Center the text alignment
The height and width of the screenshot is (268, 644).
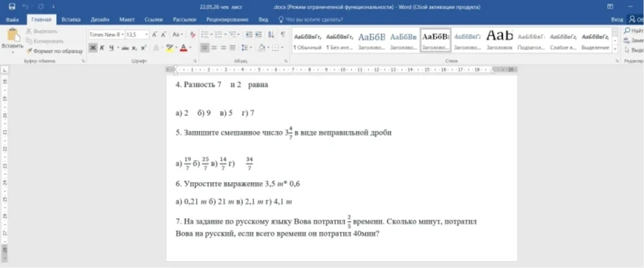coord(214,48)
